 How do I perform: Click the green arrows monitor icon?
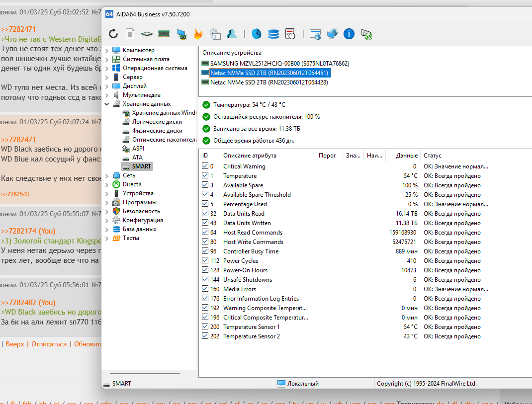point(366,34)
